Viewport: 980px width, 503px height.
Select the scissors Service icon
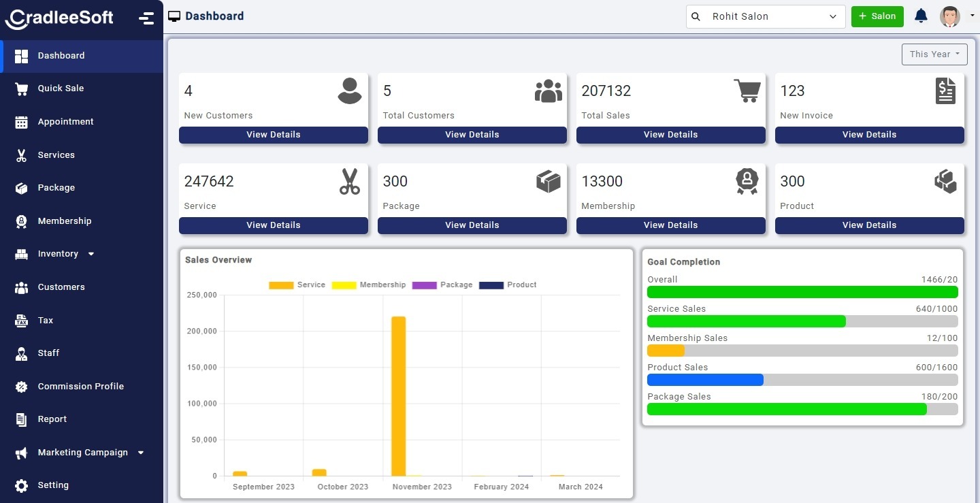click(x=349, y=181)
